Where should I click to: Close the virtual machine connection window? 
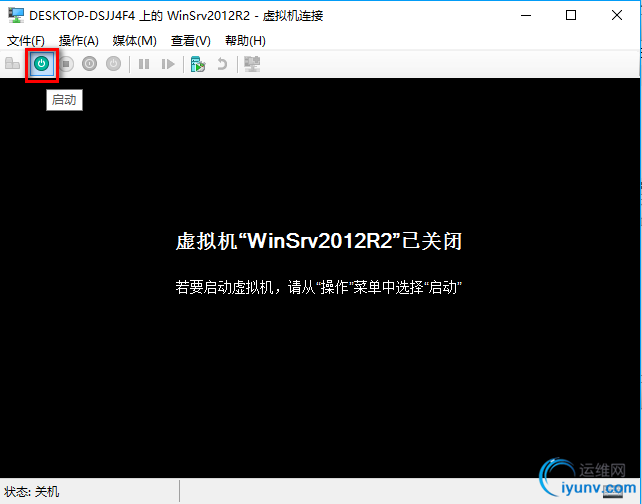pyautogui.click(x=617, y=16)
